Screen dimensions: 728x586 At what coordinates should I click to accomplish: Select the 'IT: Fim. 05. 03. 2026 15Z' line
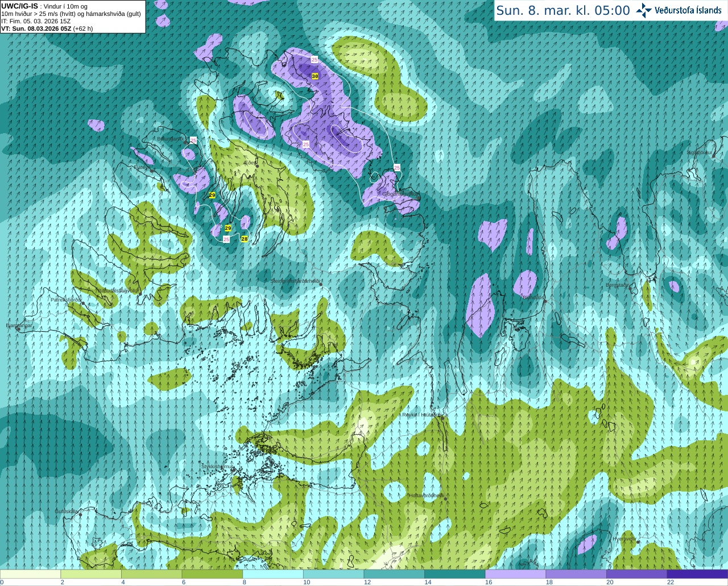tap(36, 21)
